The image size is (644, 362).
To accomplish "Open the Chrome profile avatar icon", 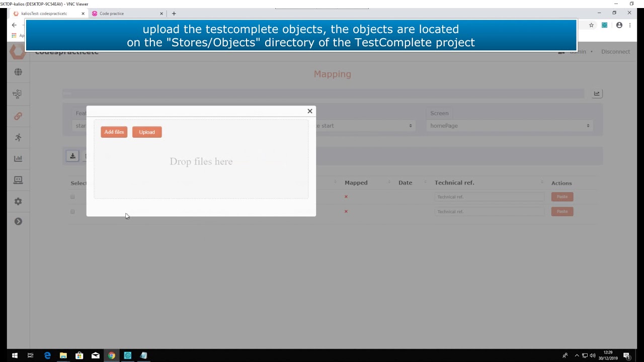I will [x=619, y=25].
